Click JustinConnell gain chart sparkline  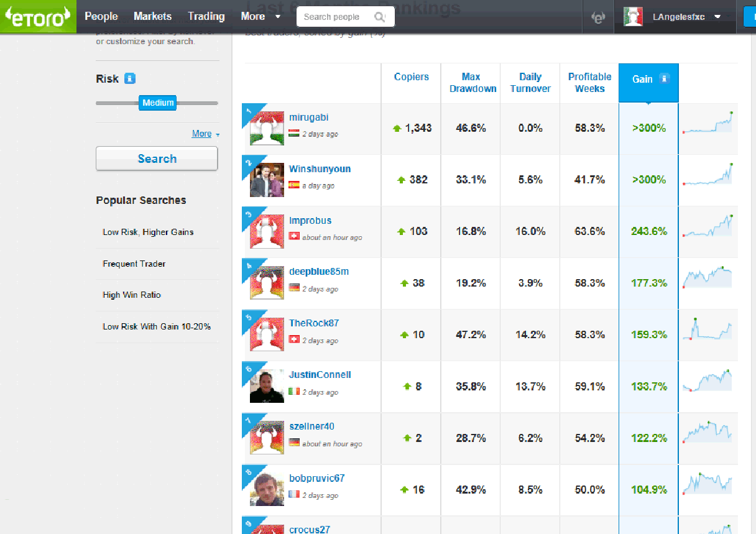708,380
